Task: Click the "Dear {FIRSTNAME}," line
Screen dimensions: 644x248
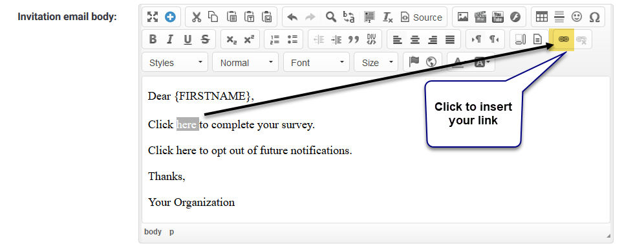Action: click(x=201, y=96)
